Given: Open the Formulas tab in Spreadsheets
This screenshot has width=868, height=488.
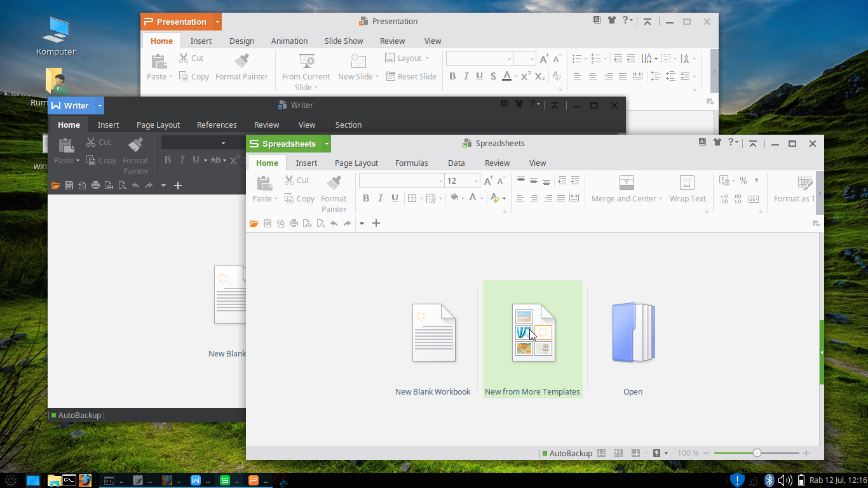Looking at the screenshot, I should 412,163.
